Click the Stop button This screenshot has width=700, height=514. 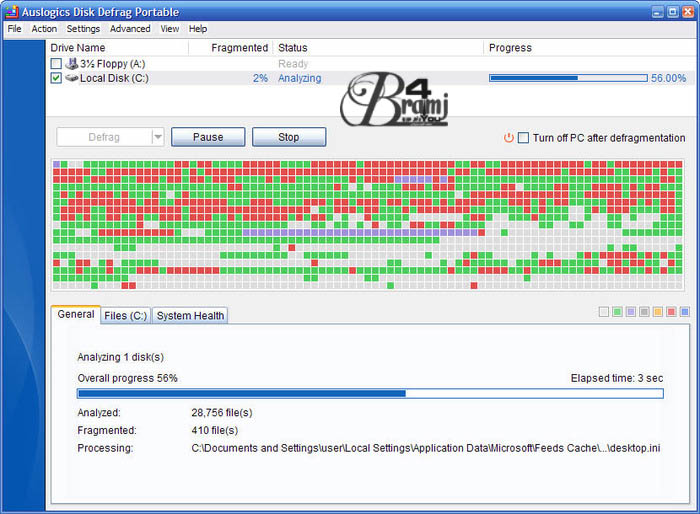(289, 137)
